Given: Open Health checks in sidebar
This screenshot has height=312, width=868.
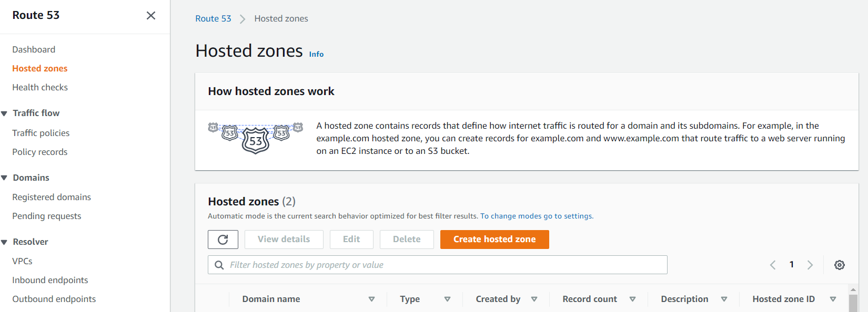Looking at the screenshot, I should (x=40, y=87).
